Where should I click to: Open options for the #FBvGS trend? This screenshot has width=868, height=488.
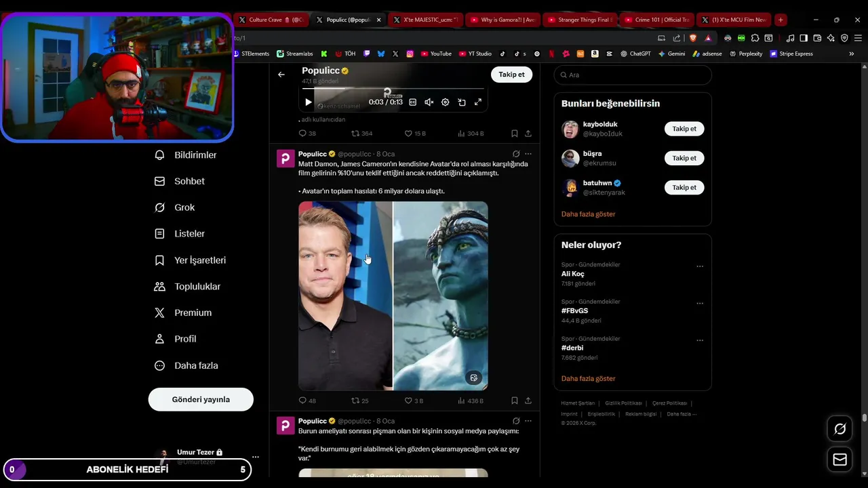pyautogui.click(x=700, y=304)
